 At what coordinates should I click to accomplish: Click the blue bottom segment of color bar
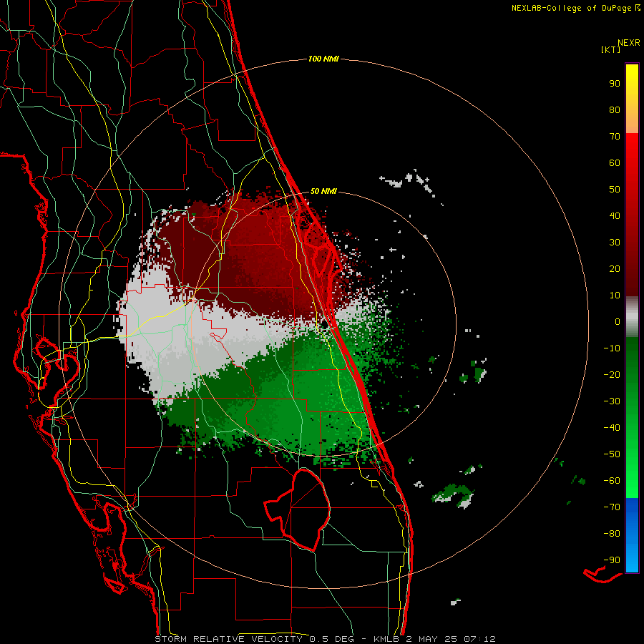coord(632,535)
